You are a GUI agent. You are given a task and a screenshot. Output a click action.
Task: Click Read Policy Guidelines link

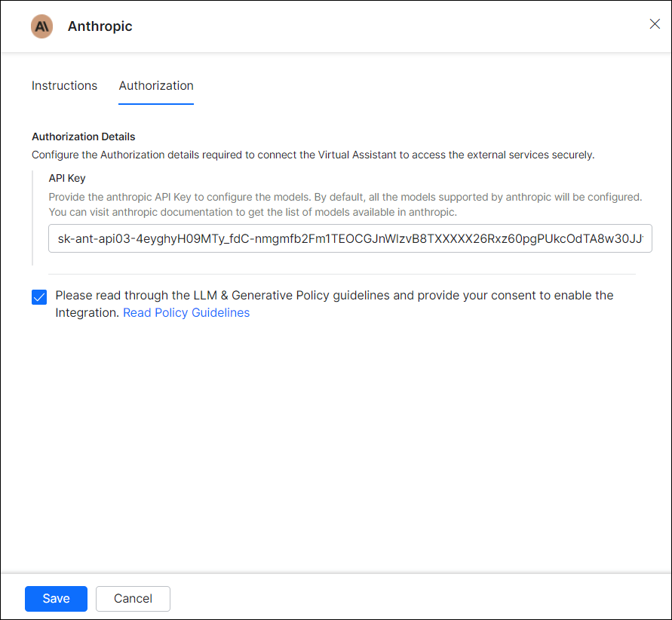186,312
